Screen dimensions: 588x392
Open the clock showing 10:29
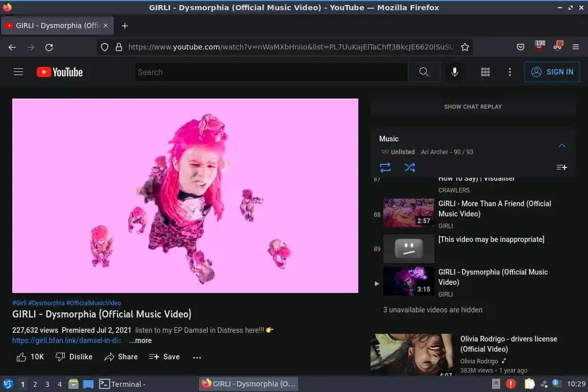point(576,384)
